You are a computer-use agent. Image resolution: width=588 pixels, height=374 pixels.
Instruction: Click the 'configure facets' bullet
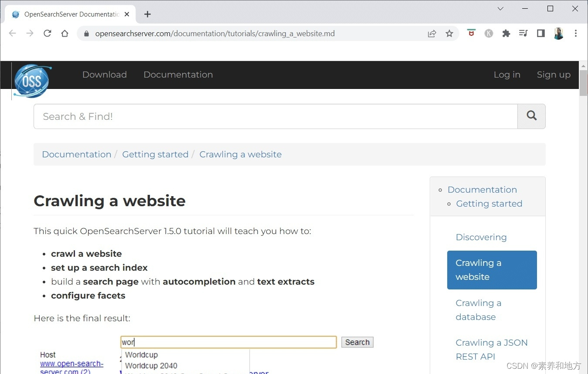click(88, 296)
